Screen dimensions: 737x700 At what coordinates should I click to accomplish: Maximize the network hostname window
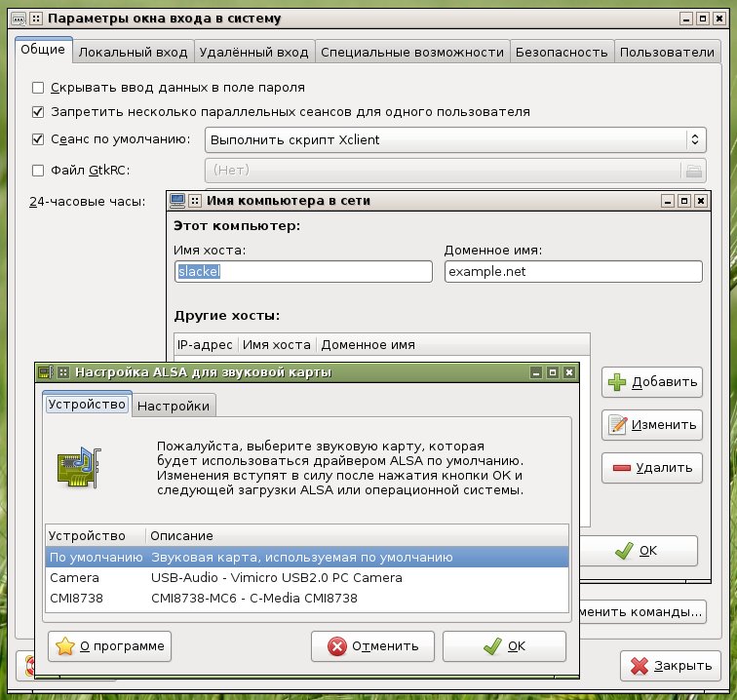[x=684, y=201]
